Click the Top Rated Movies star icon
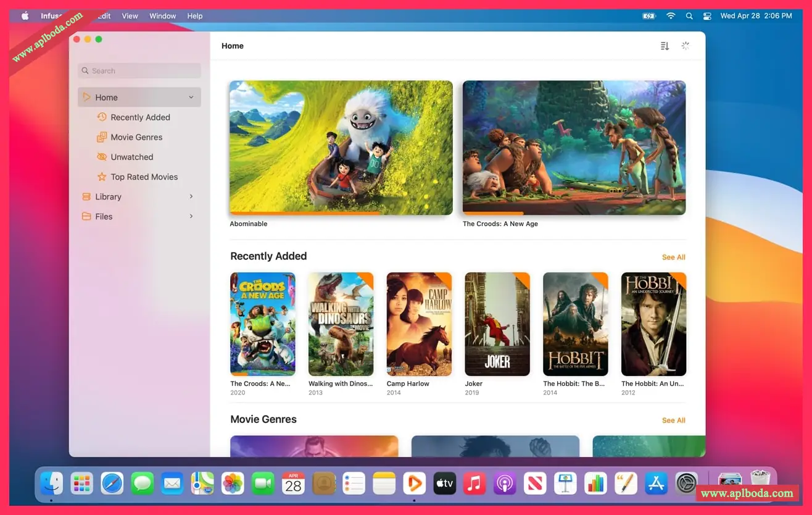Screen dimensions: 812x515 click(x=102, y=177)
